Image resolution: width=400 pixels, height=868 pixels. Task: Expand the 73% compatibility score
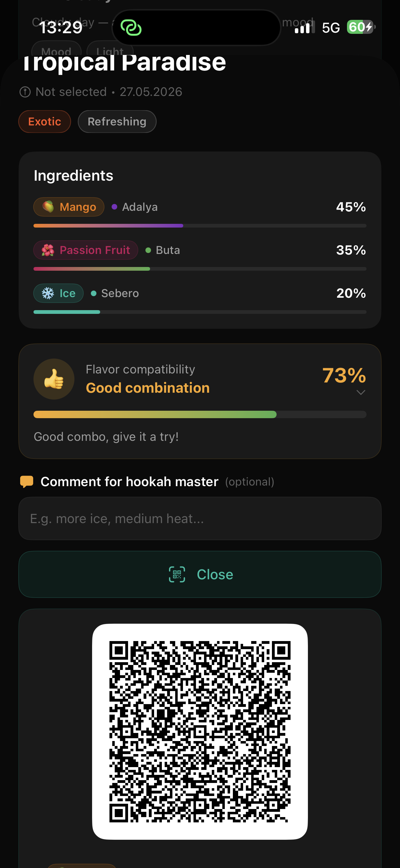tap(344, 375)
